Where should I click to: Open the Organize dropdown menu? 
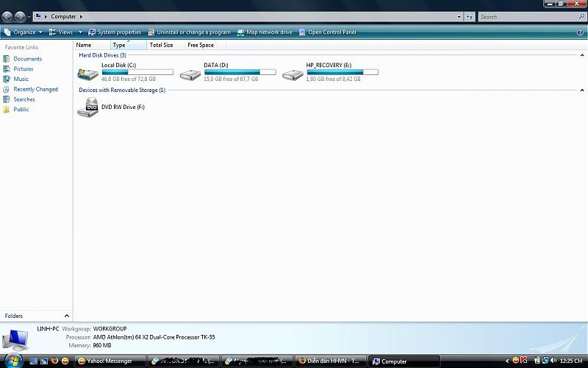(24, 32)
